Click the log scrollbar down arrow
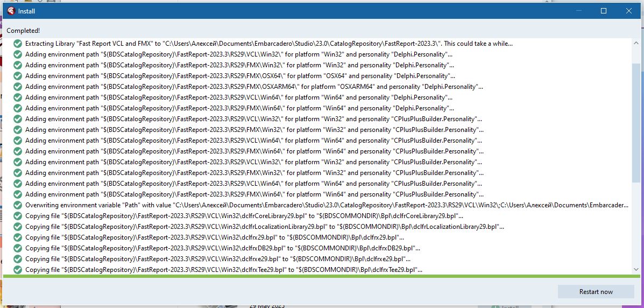Image resolution: width=644 pixels, height=308 pixels. [636, 269]
